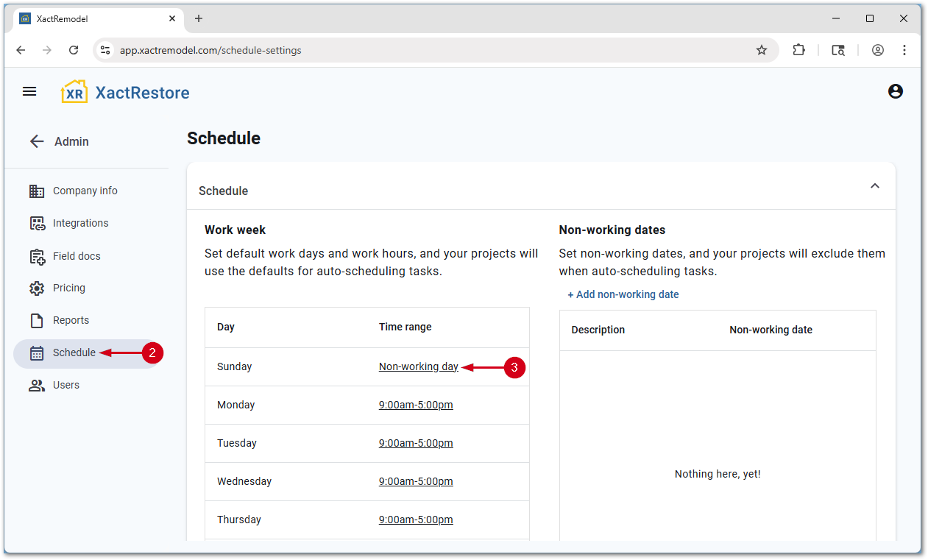Click the XactRestore logo
Image resolution: width=928 pixels, height=560 pixels.
pos(125,92)
